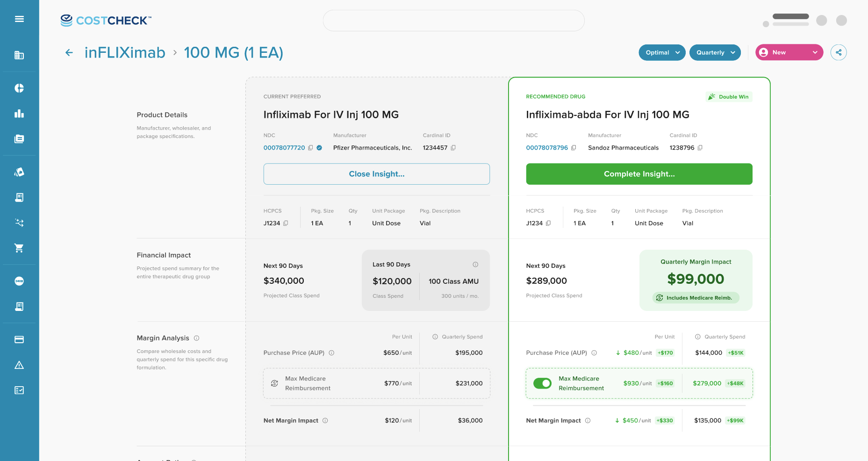Toggle off Max Medicare Reimbursement switch

coord(542,383)
